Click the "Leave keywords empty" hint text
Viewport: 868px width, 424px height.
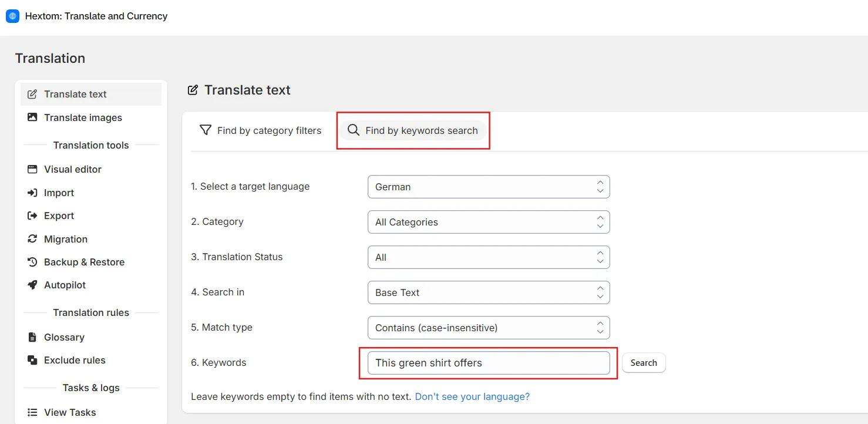[x=301, y=396]
